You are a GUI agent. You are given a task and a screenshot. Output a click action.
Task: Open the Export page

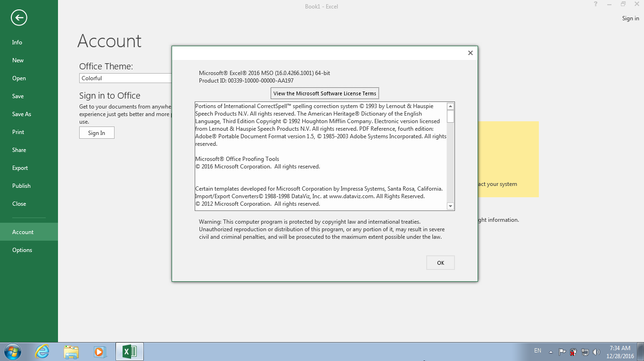pyautogui.click(x=29, y=168)
